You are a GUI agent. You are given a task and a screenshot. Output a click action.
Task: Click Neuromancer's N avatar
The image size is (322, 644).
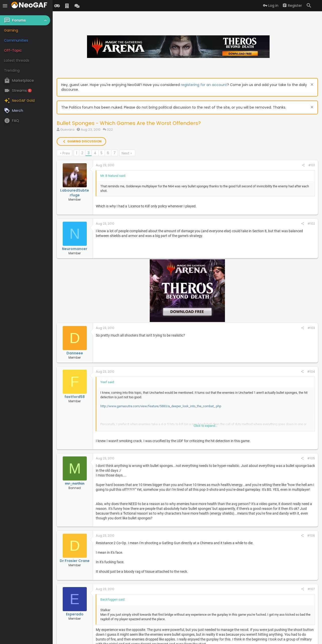click(75, 234)
